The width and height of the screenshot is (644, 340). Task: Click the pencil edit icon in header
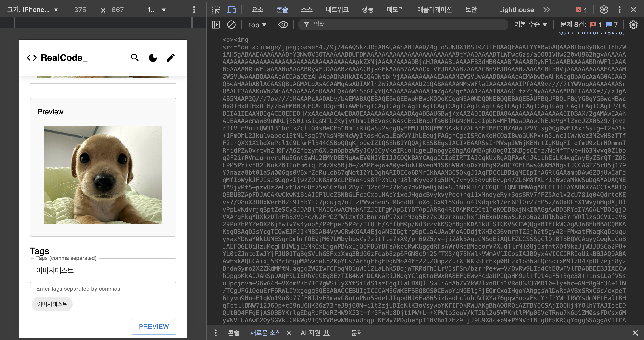171,58
